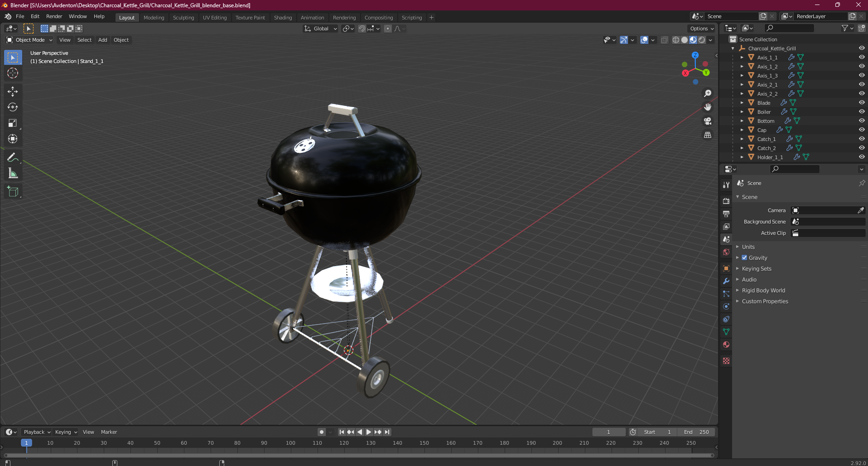
Task: Select the Cursor tool in the toolbar
Action: (x=13, y=73)
